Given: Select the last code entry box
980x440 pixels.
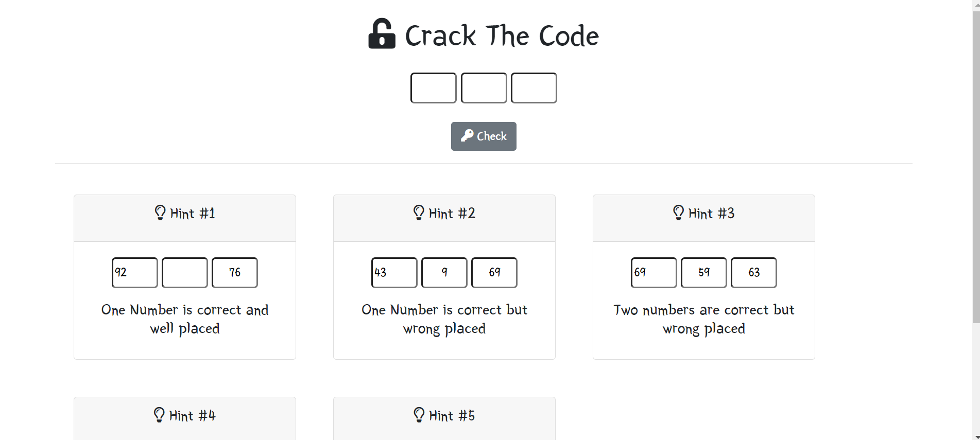Looking at the screenshot, I should pos(534,87).
